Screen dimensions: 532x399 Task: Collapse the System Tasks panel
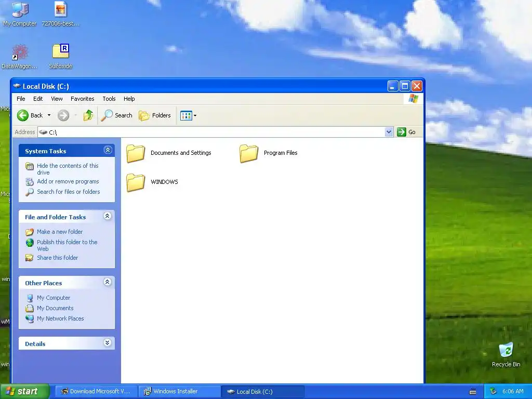point(108,150)
